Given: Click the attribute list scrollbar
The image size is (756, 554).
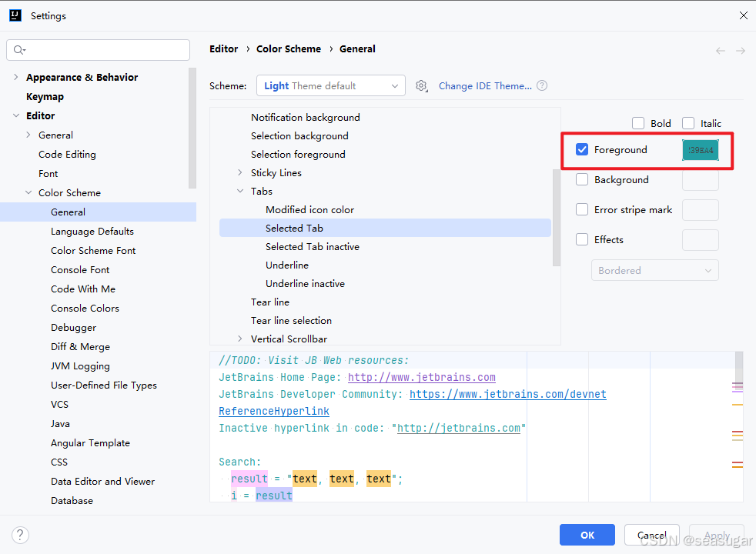Looking at the screenshot, I should 557,217.
